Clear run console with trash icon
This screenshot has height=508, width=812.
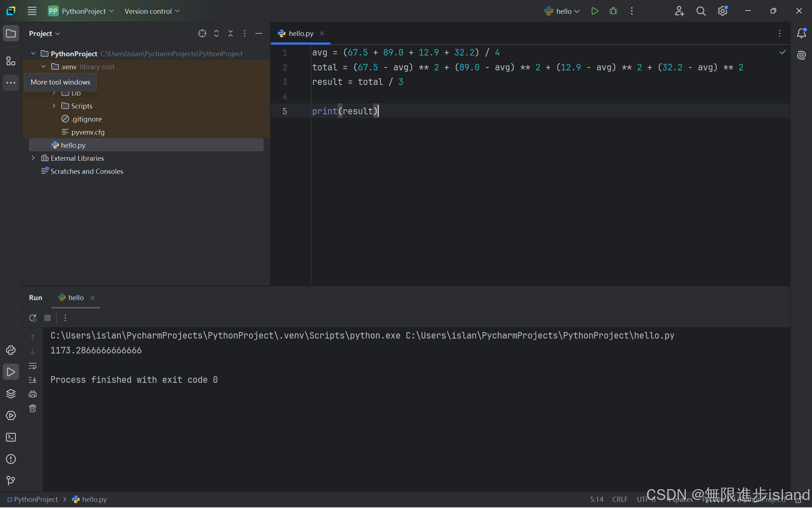pyautogui.click(x=33, y=409)
